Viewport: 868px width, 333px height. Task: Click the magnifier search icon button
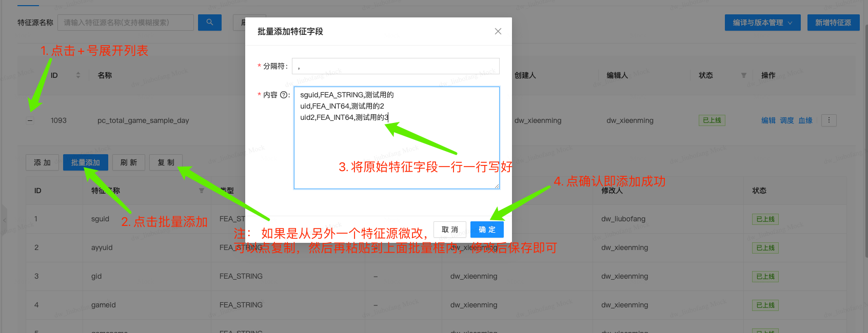(209, 23)
